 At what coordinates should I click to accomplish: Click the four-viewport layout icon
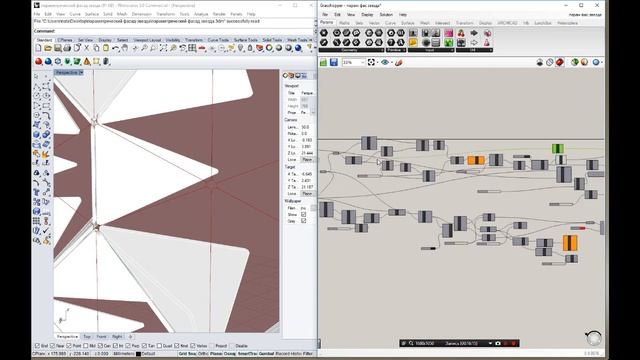(x=192, y=48)
